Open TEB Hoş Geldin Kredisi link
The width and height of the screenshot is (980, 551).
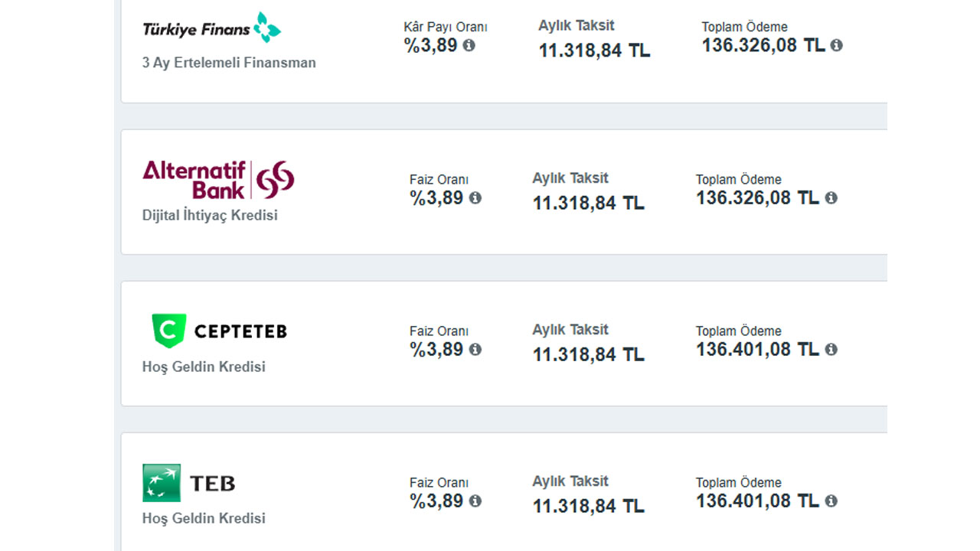coord(204,518)
